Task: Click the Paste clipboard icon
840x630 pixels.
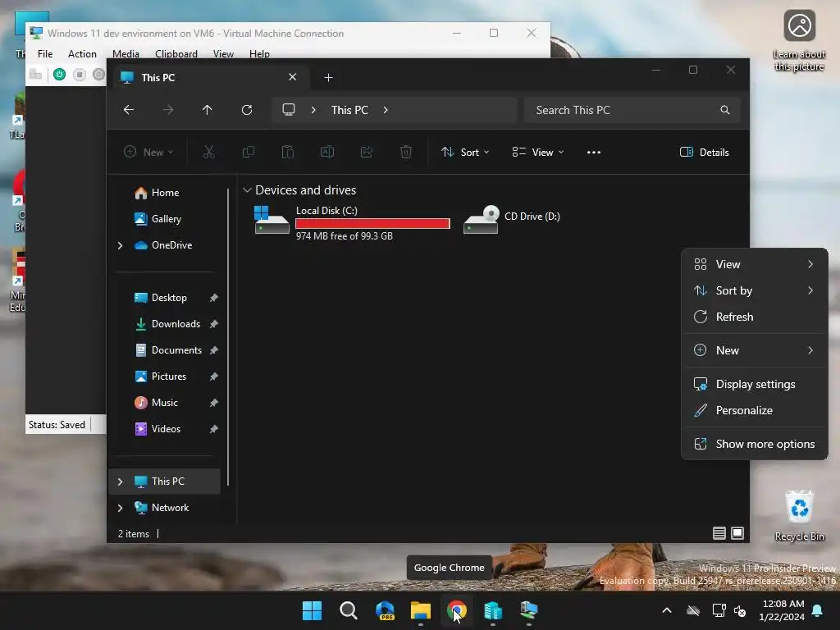Action: pyautogui.click(x=288, y=152)
